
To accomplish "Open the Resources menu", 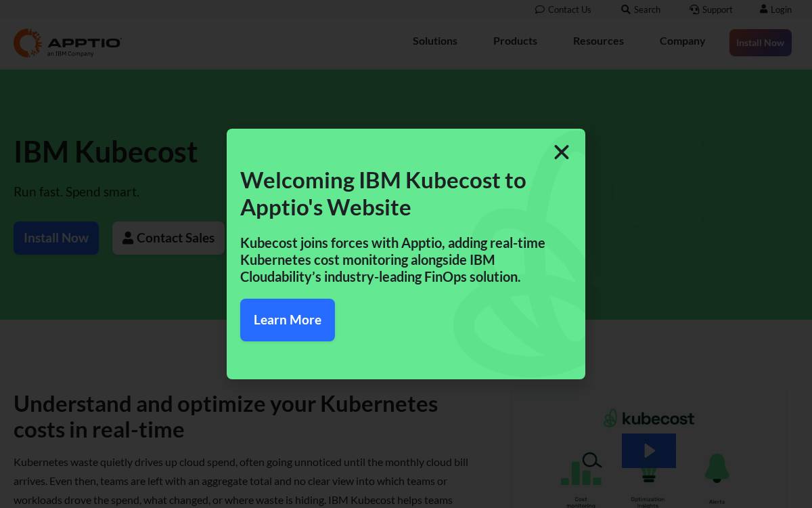I will click(x=598, y=41).
